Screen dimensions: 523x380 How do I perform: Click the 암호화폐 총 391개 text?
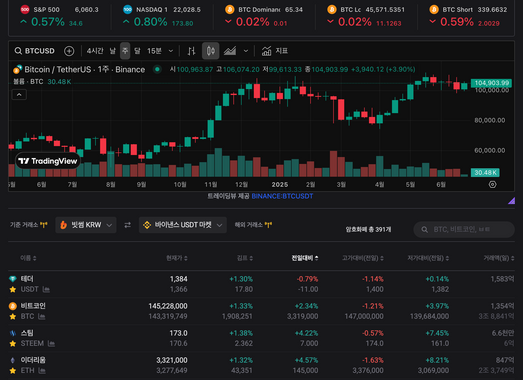pyautogui.click(x=368, y=230)
